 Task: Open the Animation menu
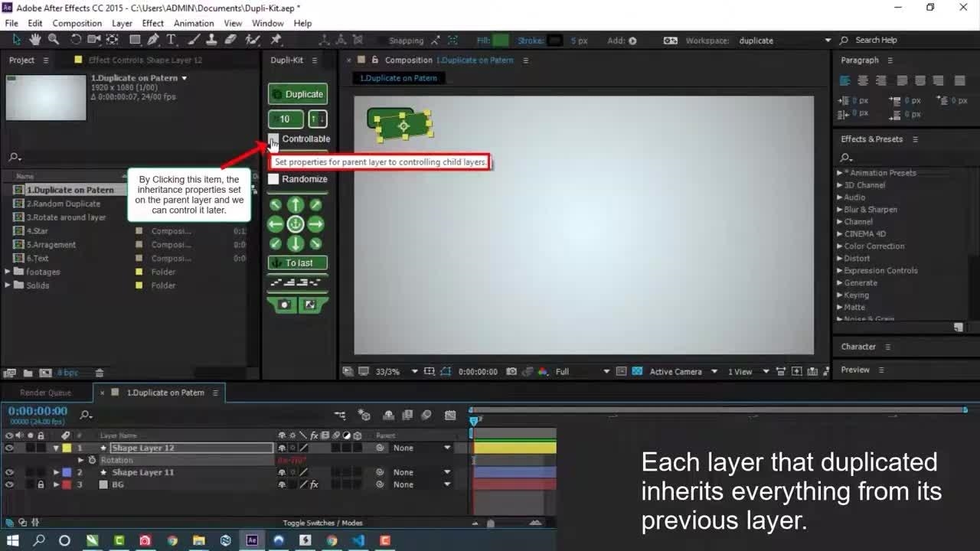tap(193, 23)
